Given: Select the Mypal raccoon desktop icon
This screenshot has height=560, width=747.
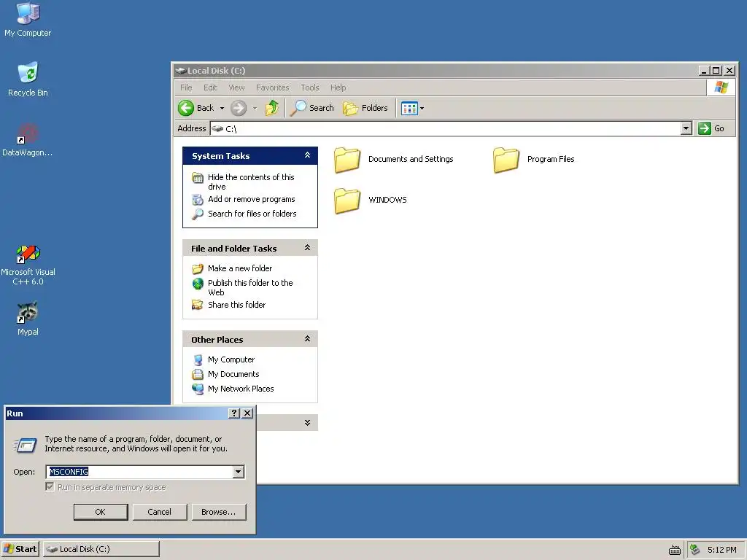Looking at the screenshot, I should (28, 318).
